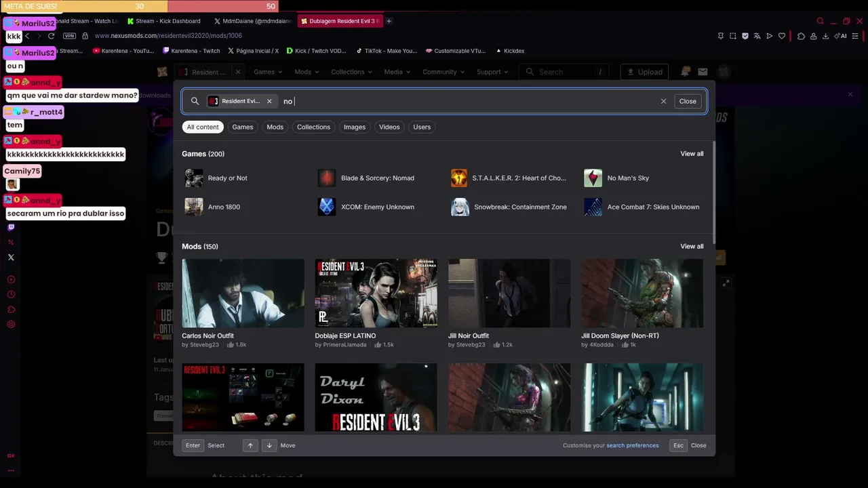This screenshot has height=488, width=868.
Task: Select the All content filter
Action: pos(203,127)
